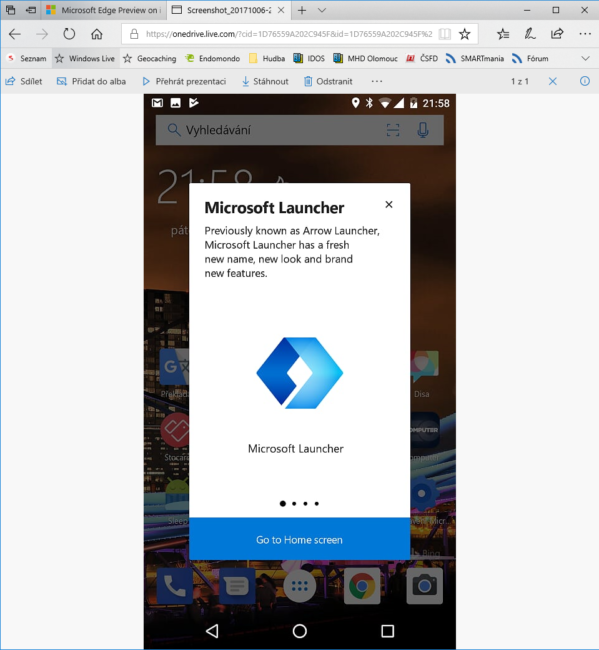The height and width of the screenshot is (650, 599).
Task: Click the browser forward arrow
Action: tap(42, 34)
